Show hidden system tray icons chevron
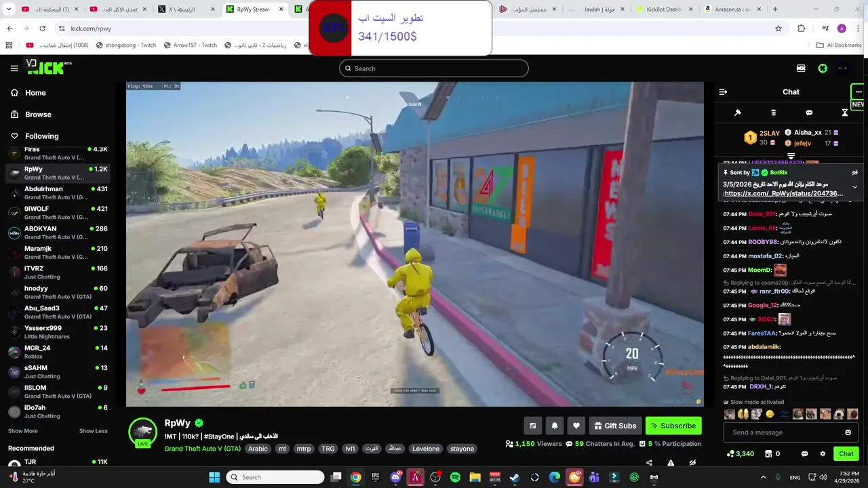The height and width of the screenshot is (488, 868). pyautogui.click(x=763, y=477)
